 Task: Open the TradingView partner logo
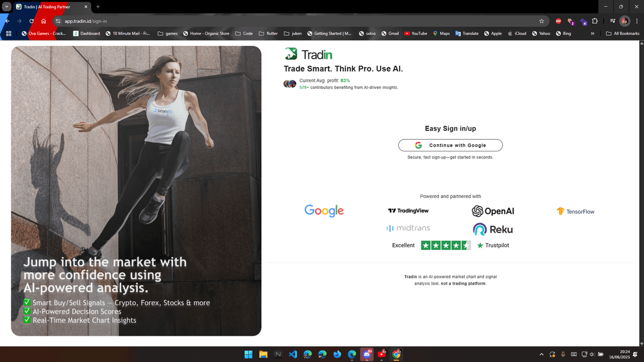coord(408,211)
